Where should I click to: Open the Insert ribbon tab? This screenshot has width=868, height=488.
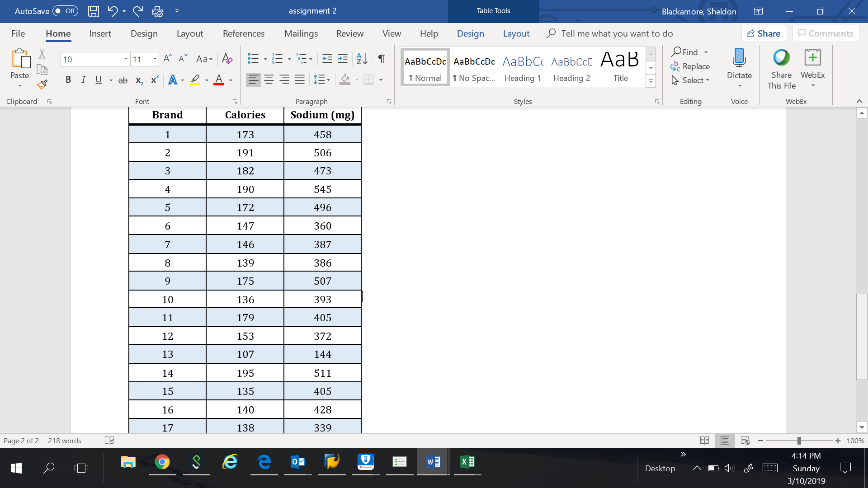tap(100, 33)
